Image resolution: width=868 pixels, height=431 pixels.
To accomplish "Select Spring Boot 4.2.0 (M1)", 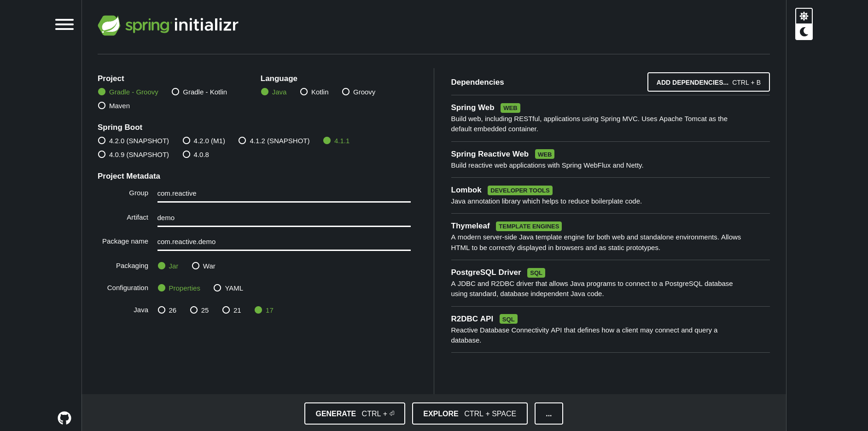I will [204, 141].
